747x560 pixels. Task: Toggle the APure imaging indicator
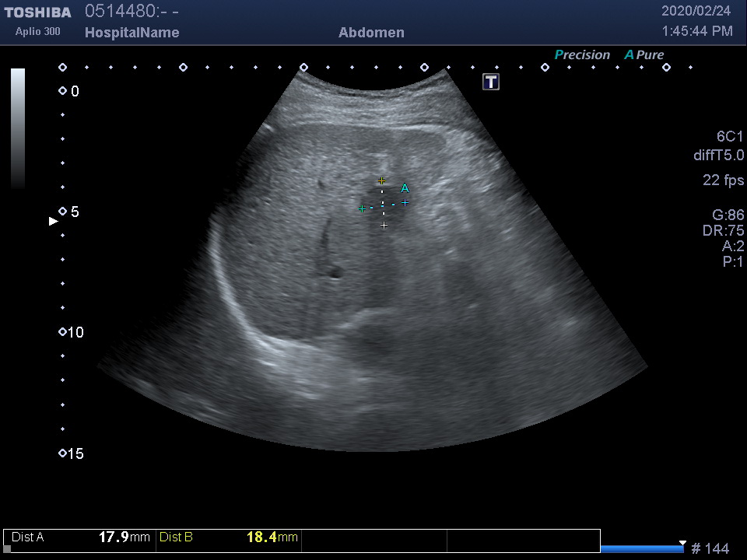click(x=644, y=54)
